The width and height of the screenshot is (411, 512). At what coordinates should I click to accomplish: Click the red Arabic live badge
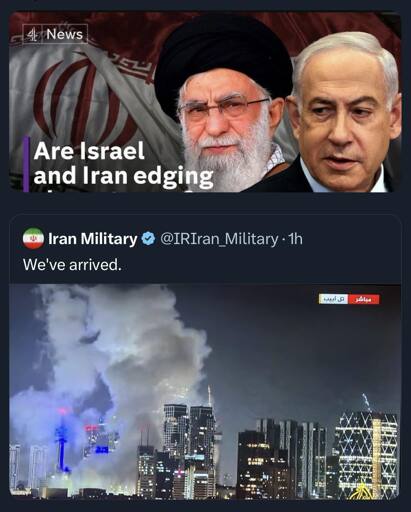pyautogui.click(x=364, y=299)
